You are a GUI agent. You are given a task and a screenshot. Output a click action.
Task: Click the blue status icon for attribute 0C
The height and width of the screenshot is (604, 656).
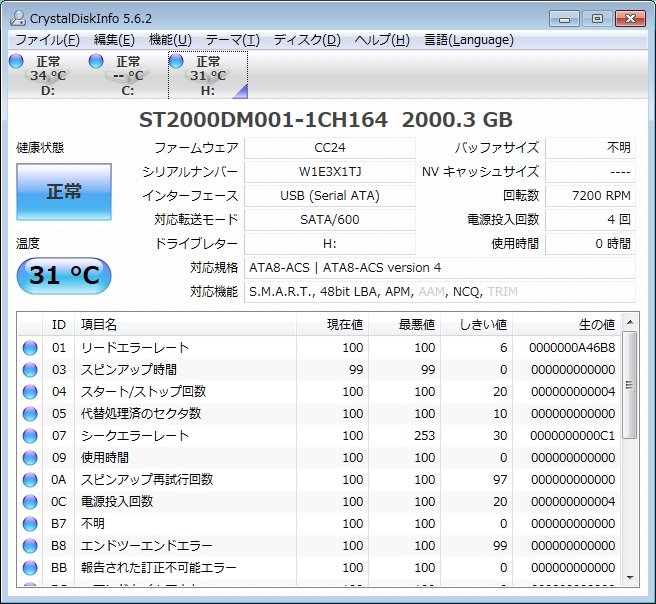[x=30, y=502]
